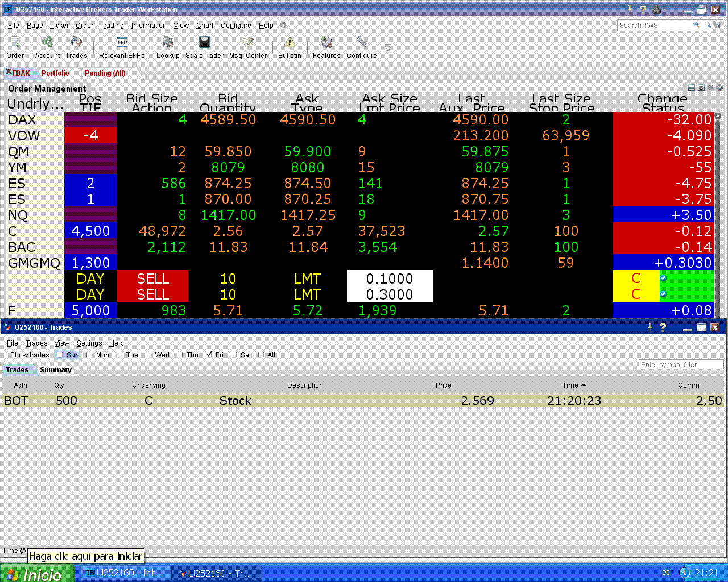Close the FDAX tab via its X icon

tap(9, 72)
